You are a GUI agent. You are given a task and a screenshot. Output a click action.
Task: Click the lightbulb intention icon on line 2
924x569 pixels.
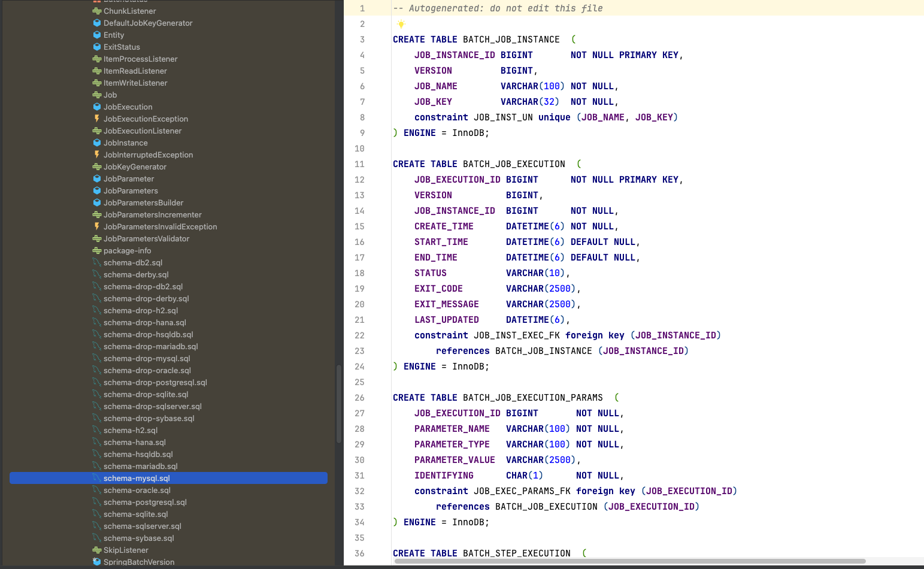[x=401, y=24]
